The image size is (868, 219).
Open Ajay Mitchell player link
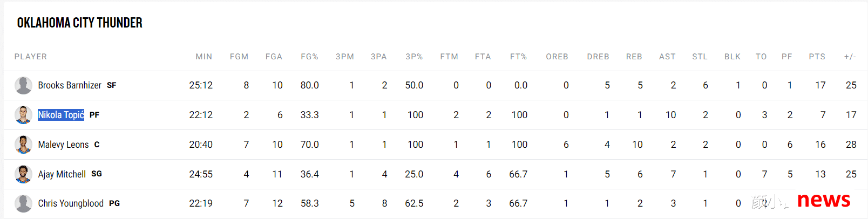62,174
